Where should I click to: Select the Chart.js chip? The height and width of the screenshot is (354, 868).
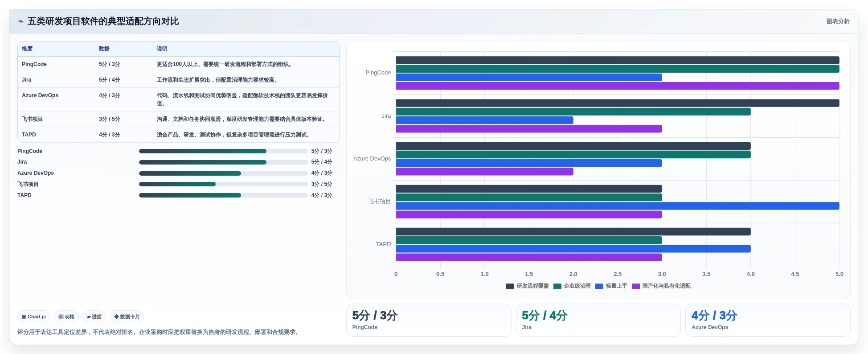pos(34,317)
